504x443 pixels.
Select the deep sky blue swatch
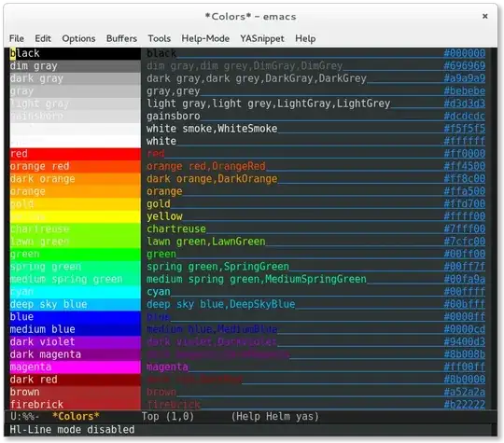click(76, 304)
